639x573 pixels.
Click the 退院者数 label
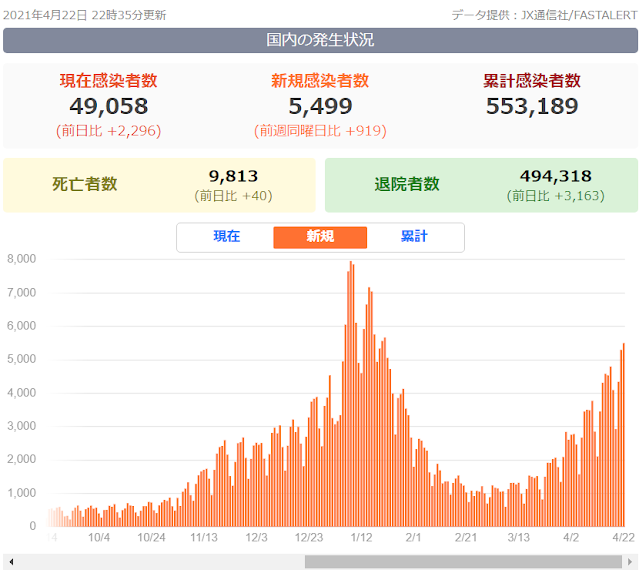pos(407,184)
